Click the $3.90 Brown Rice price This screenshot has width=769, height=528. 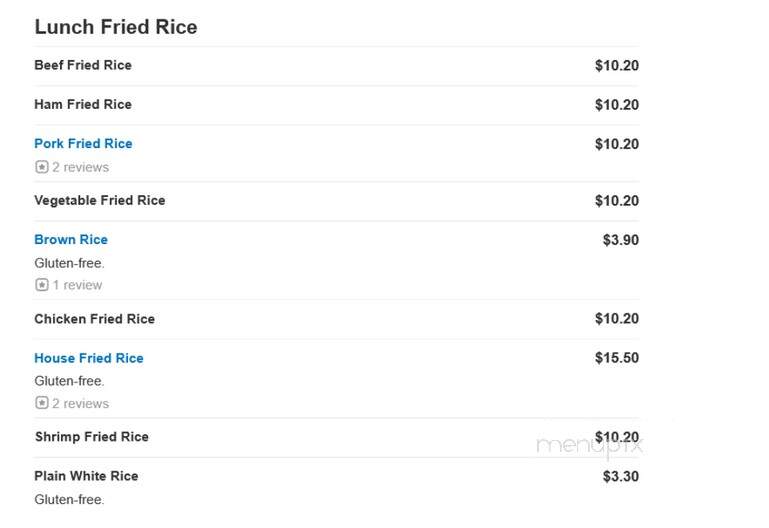tap(621, 240)
